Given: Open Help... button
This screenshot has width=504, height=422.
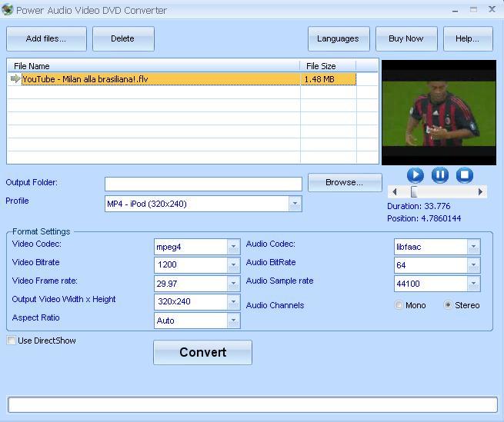Looking at the screenshot, I should tap(468, 39).
